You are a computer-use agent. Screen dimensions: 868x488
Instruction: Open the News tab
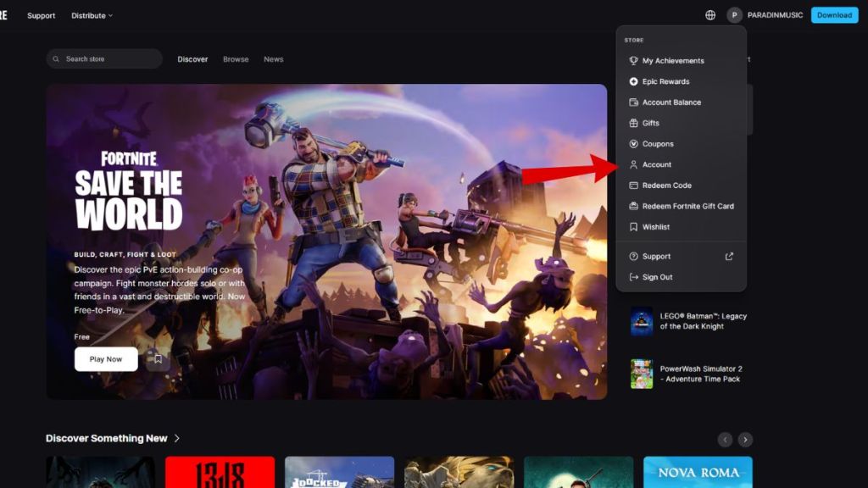tap(273, 59)
